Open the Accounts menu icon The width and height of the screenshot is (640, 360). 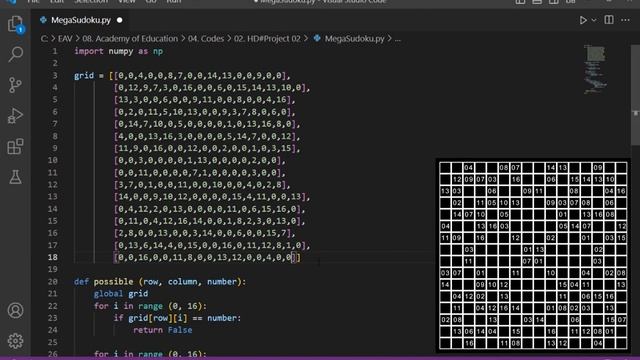click(16, 311)
